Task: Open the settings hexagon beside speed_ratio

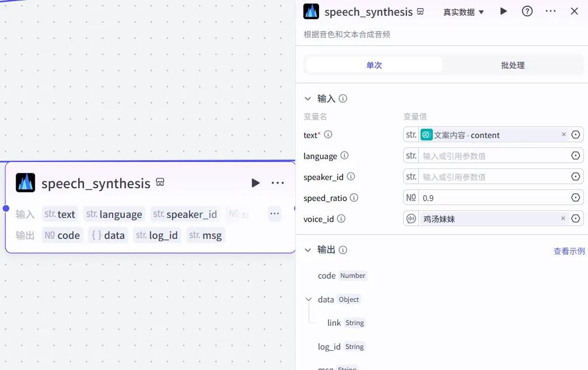Action: [x=576, y=198]
